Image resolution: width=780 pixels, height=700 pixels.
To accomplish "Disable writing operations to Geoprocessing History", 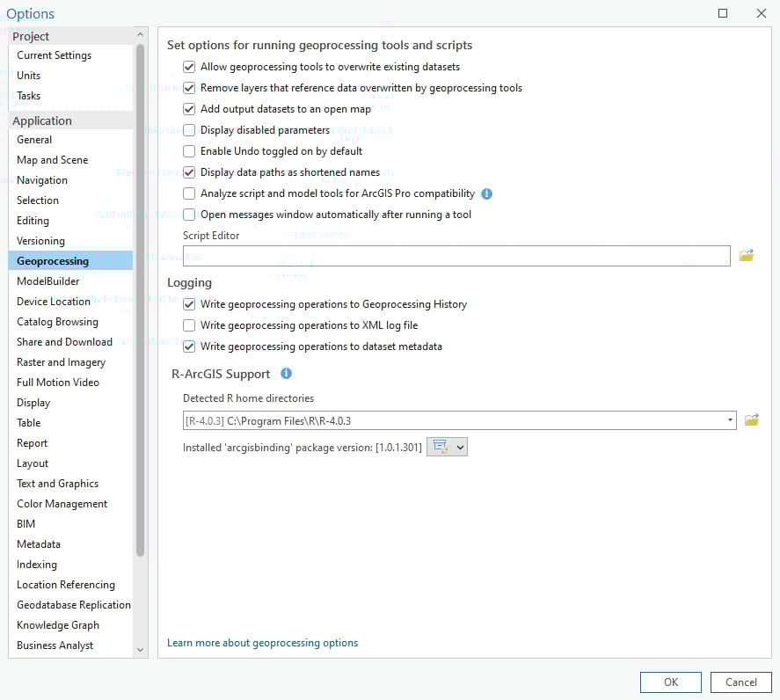I will [x=189, y=303].
